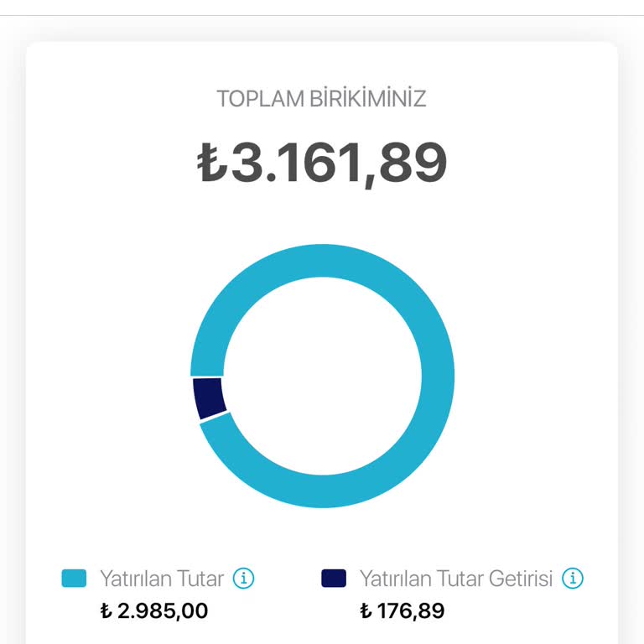644x644 pixels.
Task: Select the 176,89 return amount value
Action: 411,610
